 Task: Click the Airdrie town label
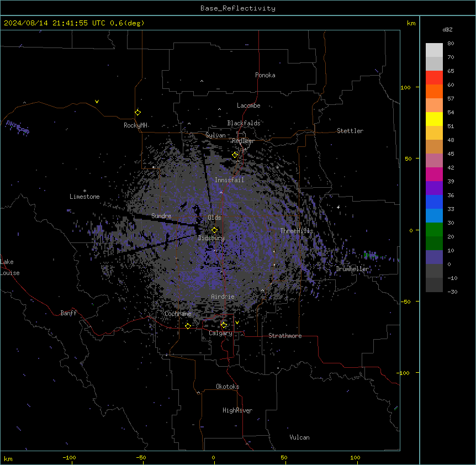(223, 297)
